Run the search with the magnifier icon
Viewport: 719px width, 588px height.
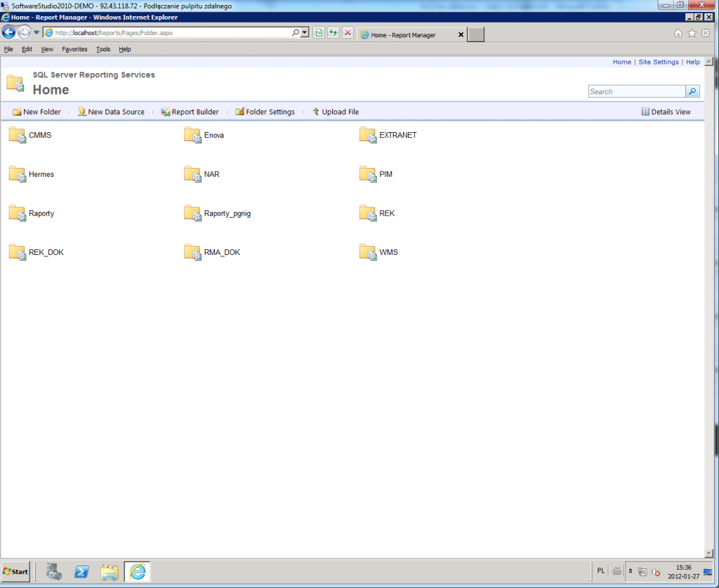coord(692,91)
